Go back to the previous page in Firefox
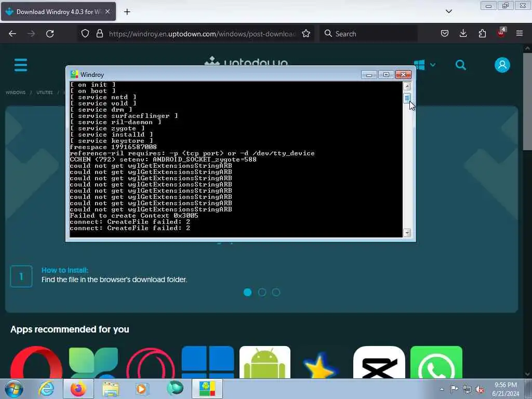This screenshot has height=399, width=532. tap(12, 34)
